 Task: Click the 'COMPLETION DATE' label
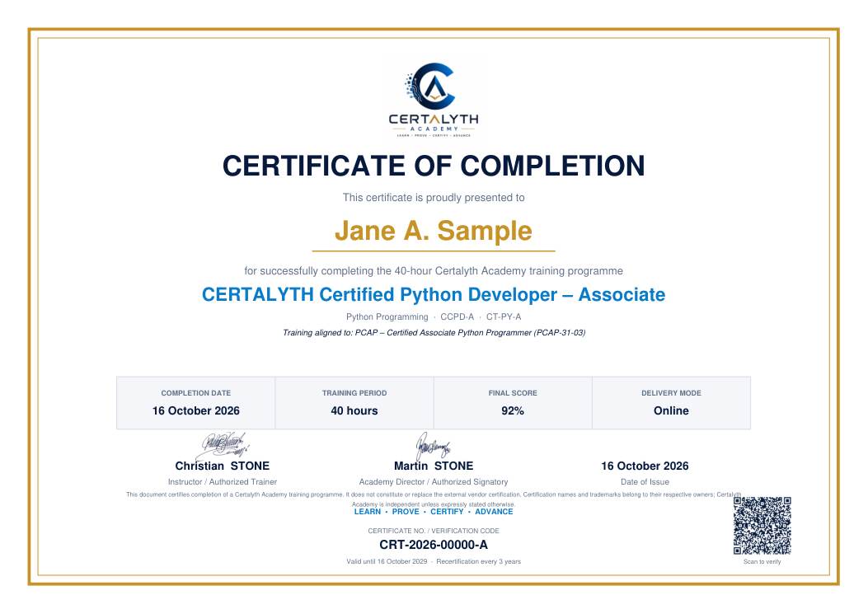(x=196, y=393)
